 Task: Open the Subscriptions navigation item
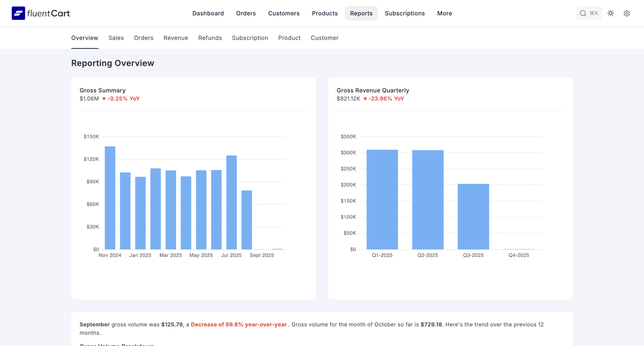point(405,13)
